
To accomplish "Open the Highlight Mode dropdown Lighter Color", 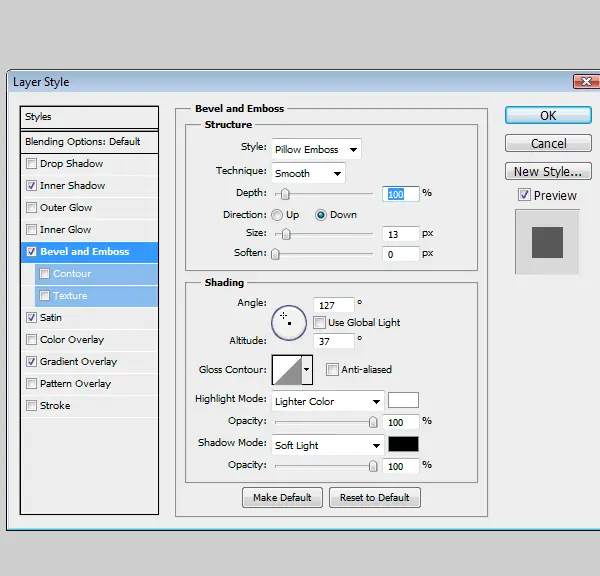I will click(x=328, y=401).
